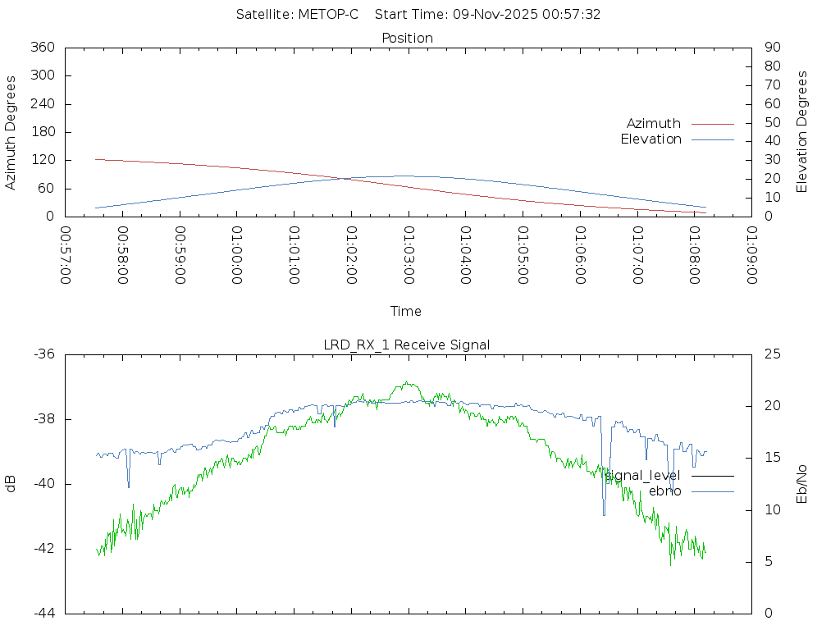This screenshot has width=840, height=630.
Task: Select the red Azimuth legend line sample
Action: pos(712,124)
